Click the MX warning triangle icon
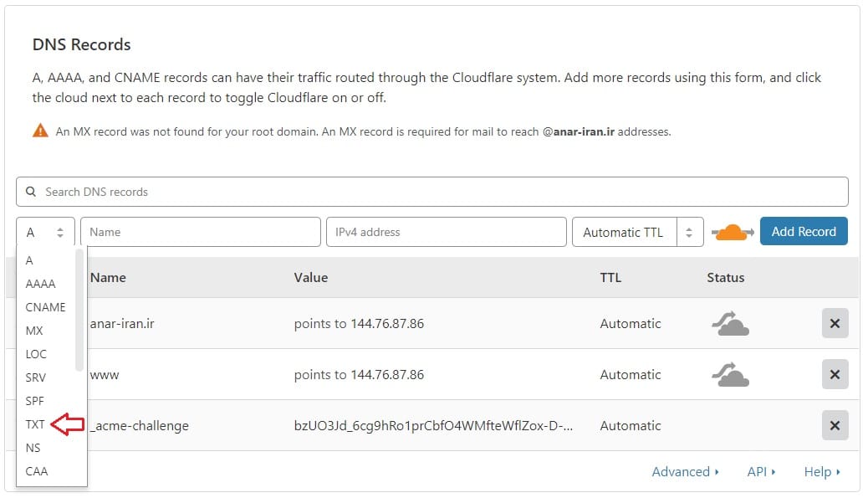 pyautogui.click(x=40, y=131)
